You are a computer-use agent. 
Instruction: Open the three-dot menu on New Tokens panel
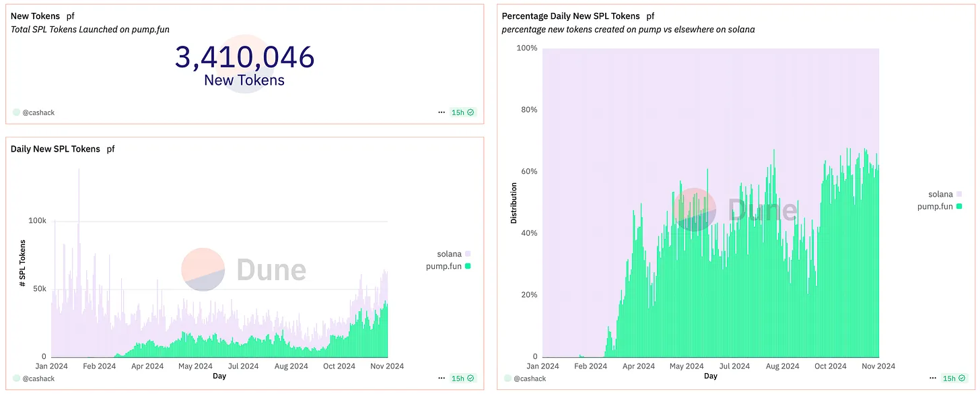point(441,112)
